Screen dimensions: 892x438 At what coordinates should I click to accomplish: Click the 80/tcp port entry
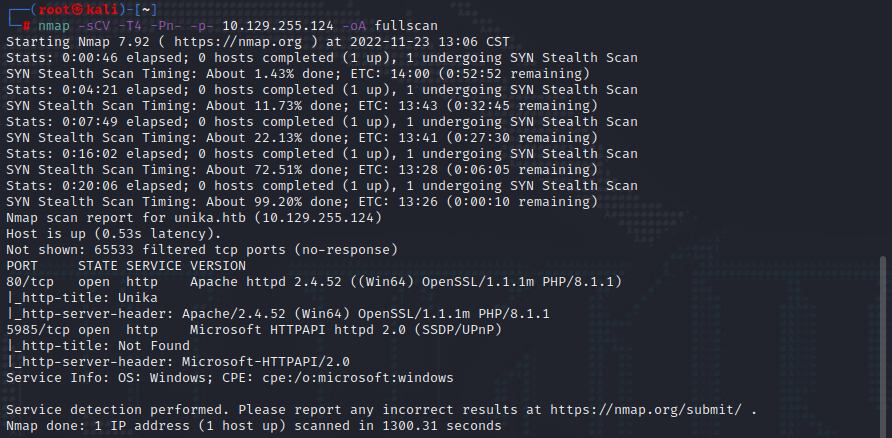[30, 281]
